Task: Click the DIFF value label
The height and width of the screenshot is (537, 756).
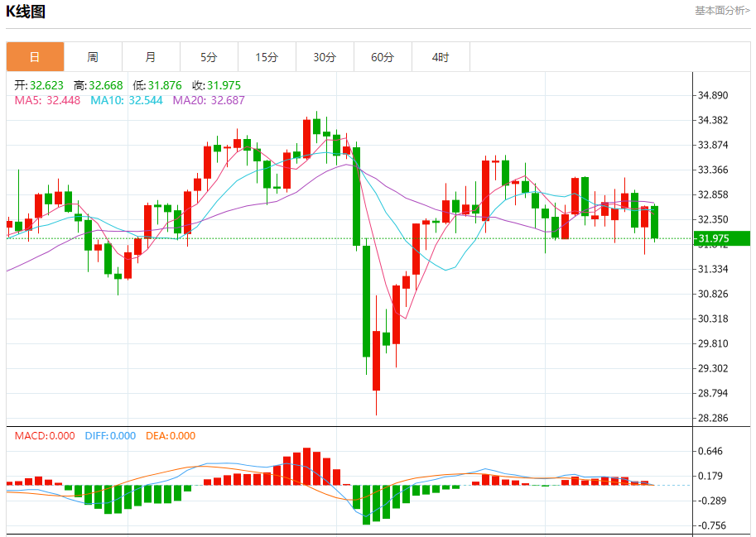Action: (x=110, y=436)
